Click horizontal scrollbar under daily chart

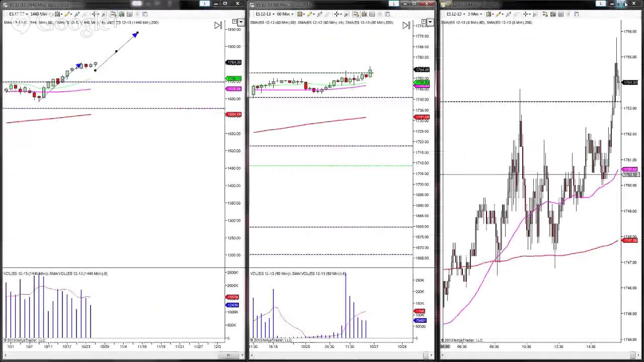click(123, 355)
